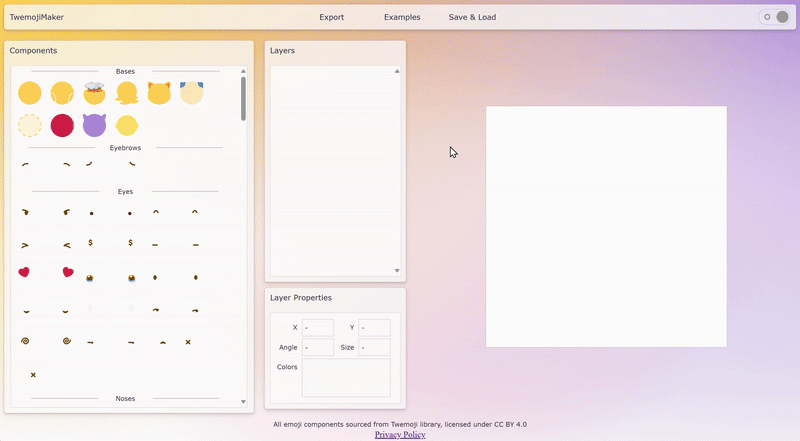Image resolution: width=800 pixels, height=441 pixels.
Task: Click the Angle input field
Action: click(x=317, y=347)
